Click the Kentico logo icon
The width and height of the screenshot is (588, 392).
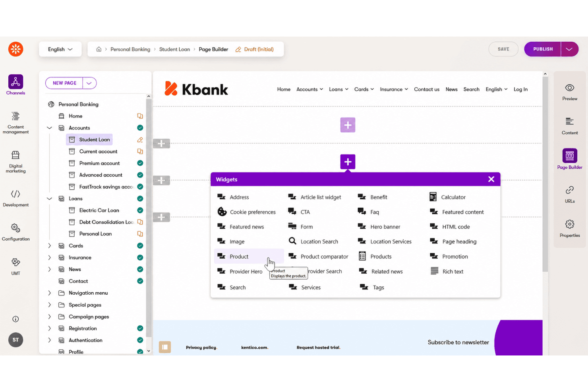pyautogui.click(x=16, y=49)
